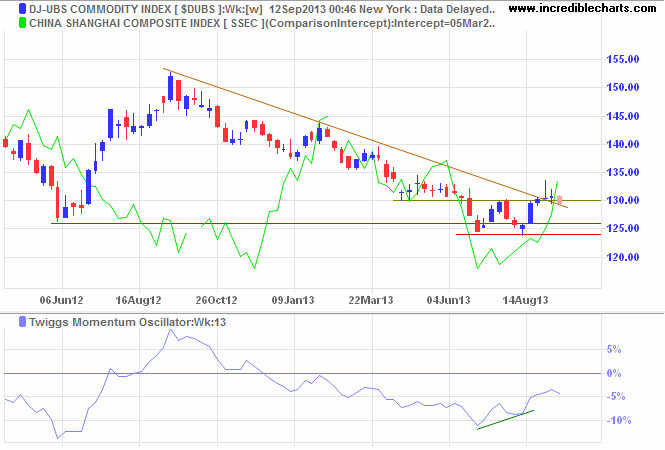Click the green divergence trendline on oscillator
Viewport: 665px width, 450px height.
[x=505, y=420]
